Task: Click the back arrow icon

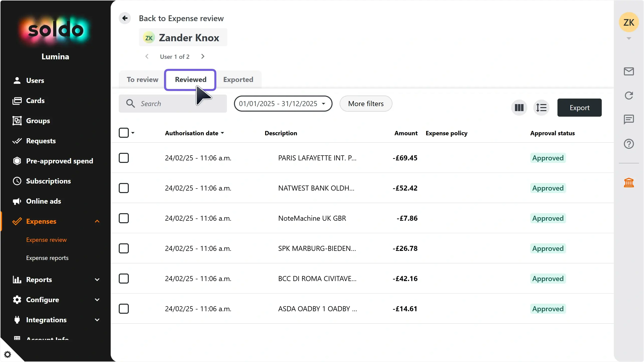Action: pyautogui.click(x=125, y=18)
